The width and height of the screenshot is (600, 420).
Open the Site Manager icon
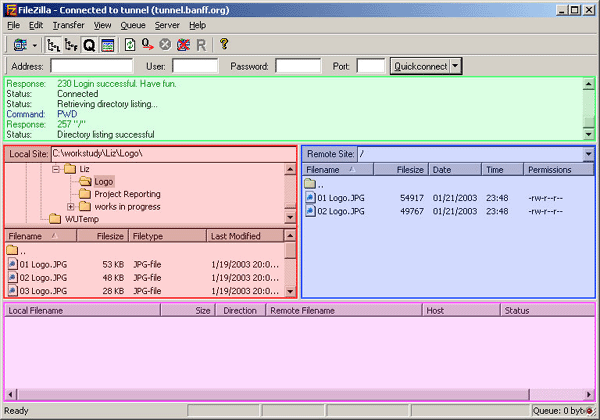point(20,45)
